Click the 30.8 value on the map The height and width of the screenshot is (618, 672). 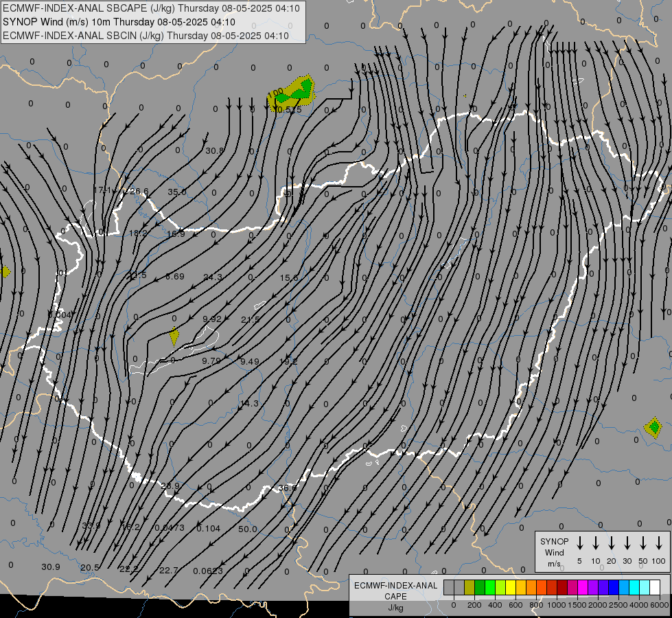coord(214,150)
